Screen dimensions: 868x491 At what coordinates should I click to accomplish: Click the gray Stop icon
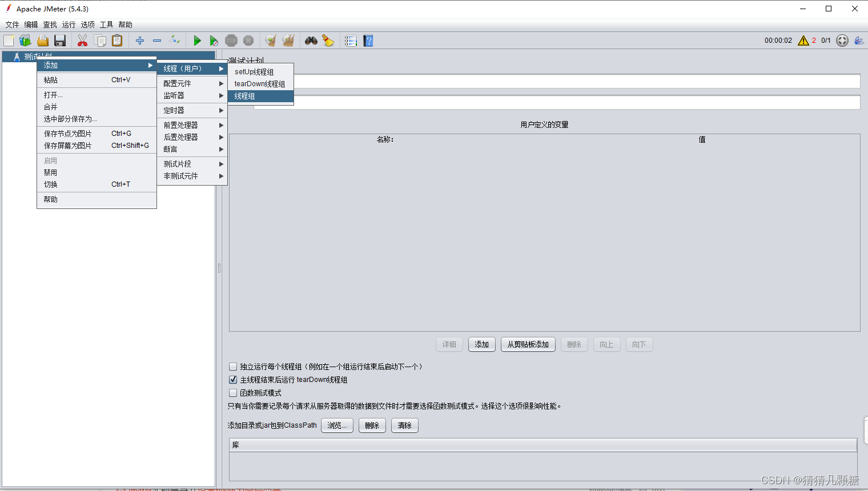tap(231, 41)
